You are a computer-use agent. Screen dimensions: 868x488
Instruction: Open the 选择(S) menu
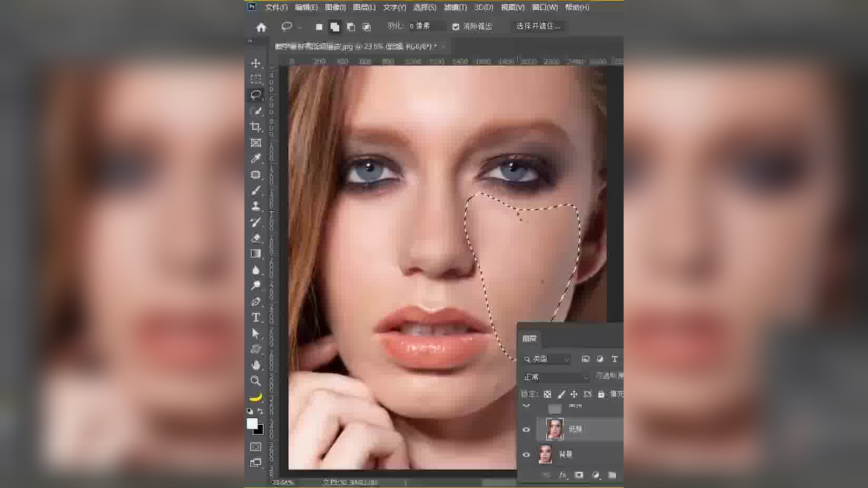coord(425,7)
